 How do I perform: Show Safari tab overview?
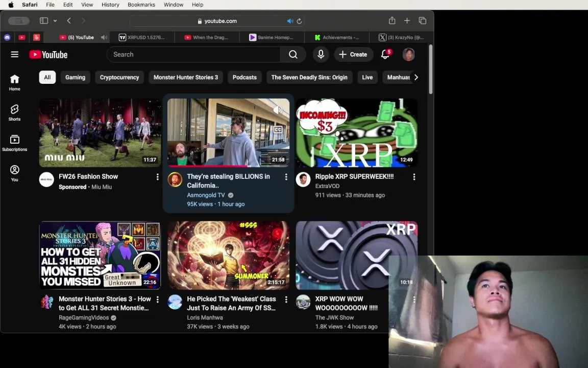coord(422,20)
